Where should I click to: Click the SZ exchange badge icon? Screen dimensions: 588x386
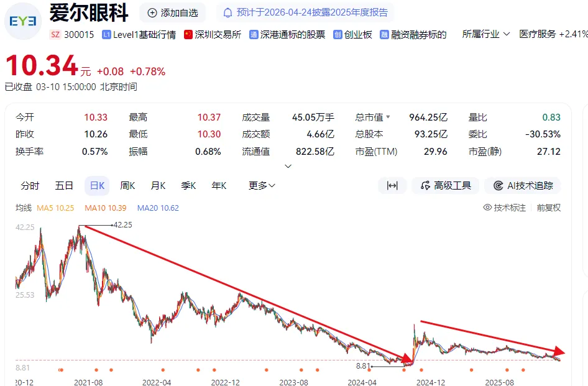coord(55,35)
